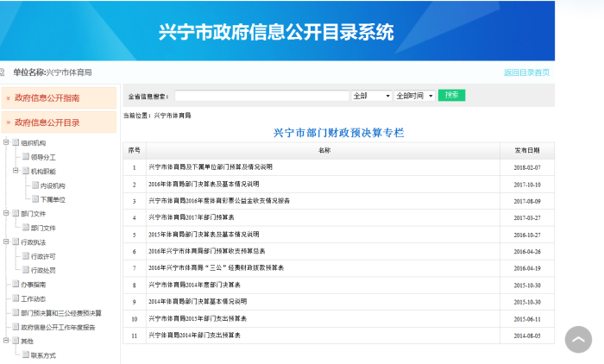
Task: Click the 兴宁市部门财政预决算专栏 heading
Action: tap(338, 133)
